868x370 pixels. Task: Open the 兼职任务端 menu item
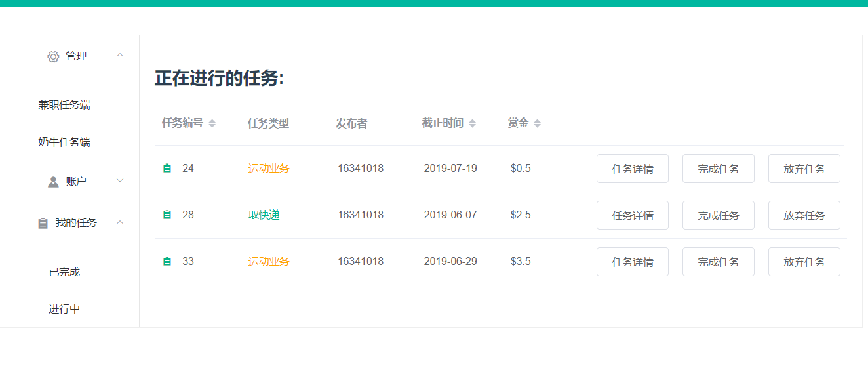(64, 105)
